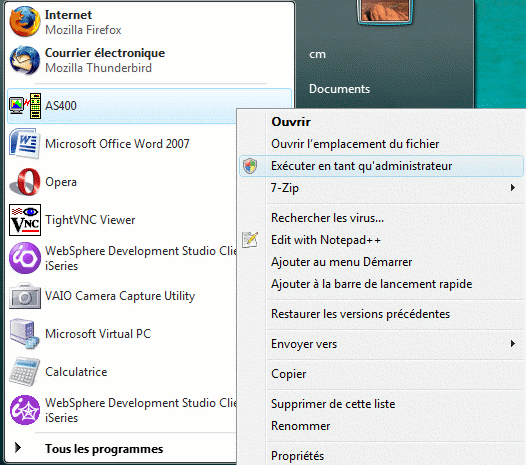526x465 pixels.
Task: Launch the Opera browser icon
Action: (25, 182)
